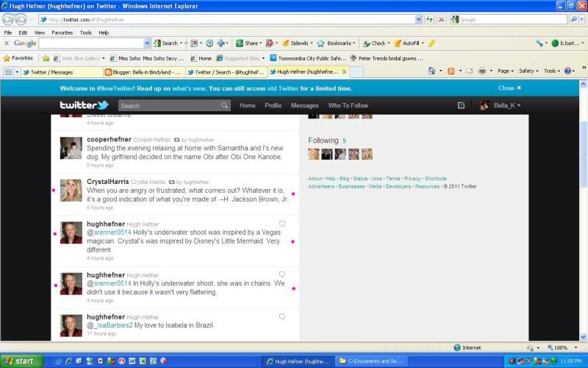Image resolution: width=588 pixels, height=368 pixels.
Task: Click Messages in the Twitter navigation bar
Action: click(304, 105)
